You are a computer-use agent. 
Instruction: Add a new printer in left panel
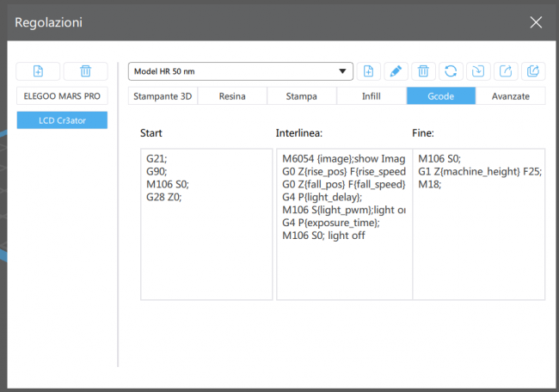point(39,71)
